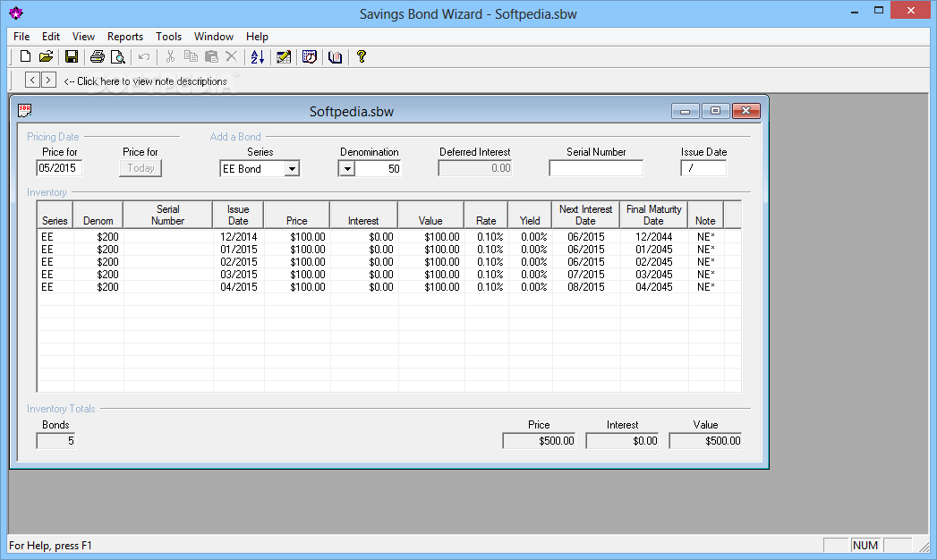The width and height of the screenshot is (937, 560).
Task: Click the previous note arrow button
Action: (33, 80)
